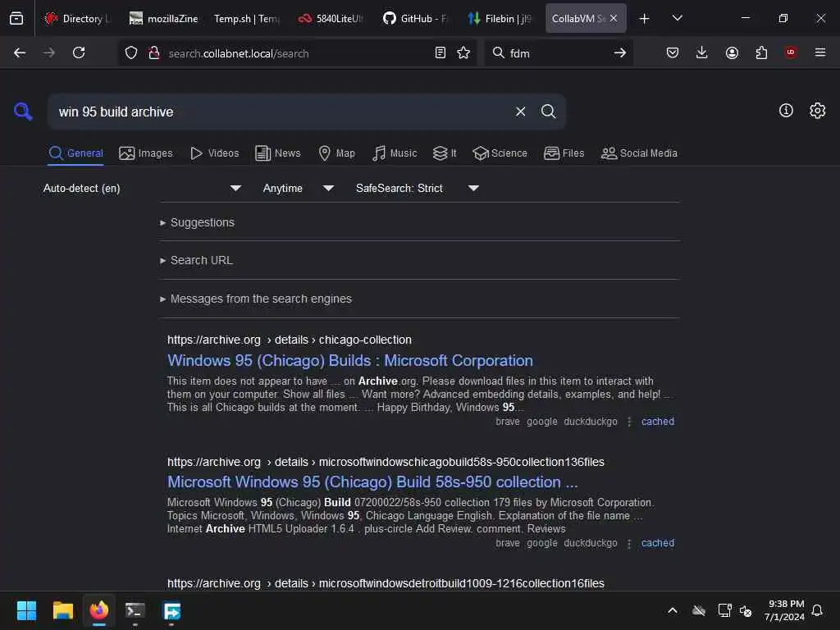840x630 pixels.
Task: Open tracking protection shield icon
Action: click(131, 52)
